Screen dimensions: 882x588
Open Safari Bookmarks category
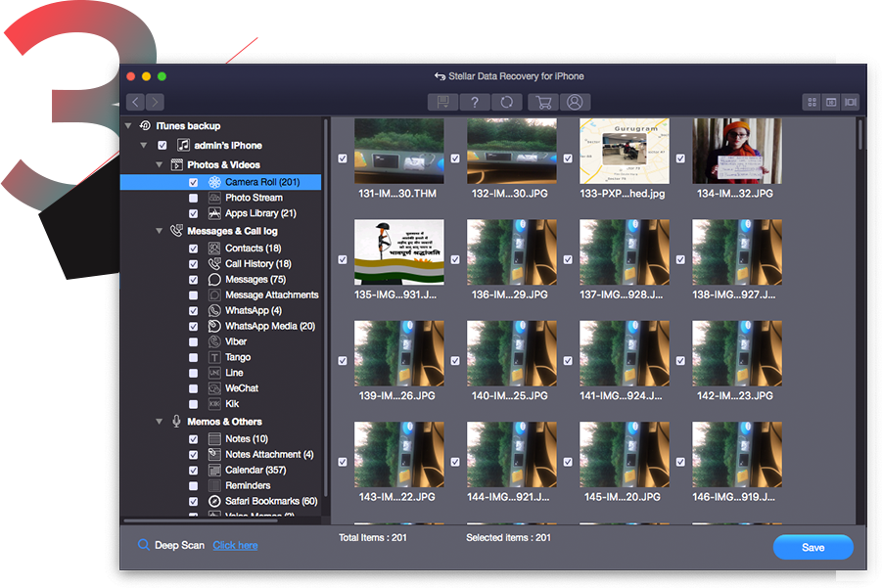pyautogui.click(x=270, y=501)
